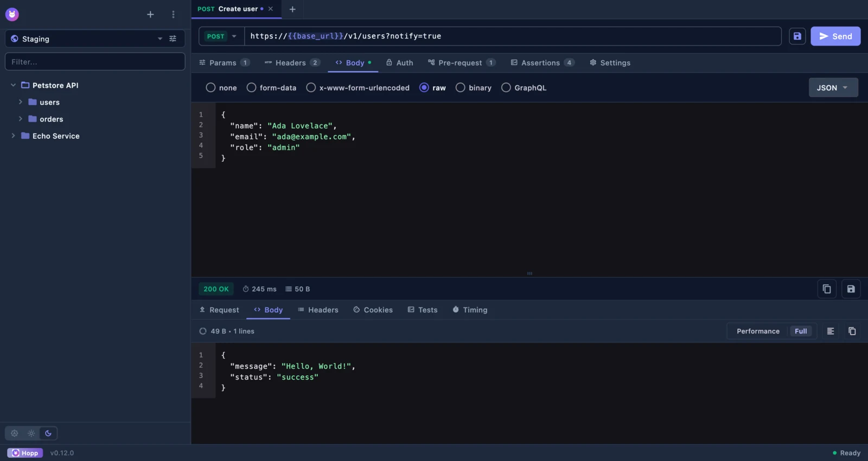Viewport: 868px width, 461px height.
Task: Open the Auth tab
Action: click(399, 63)
